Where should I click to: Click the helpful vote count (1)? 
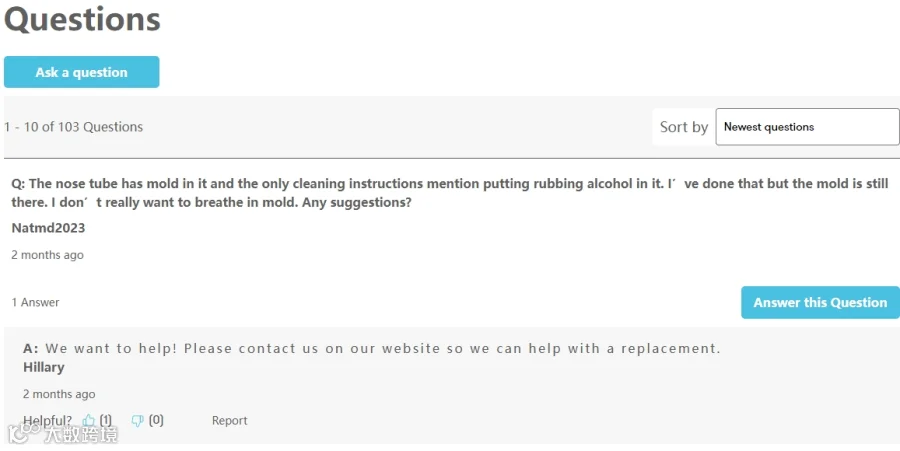tap(106, 421)
